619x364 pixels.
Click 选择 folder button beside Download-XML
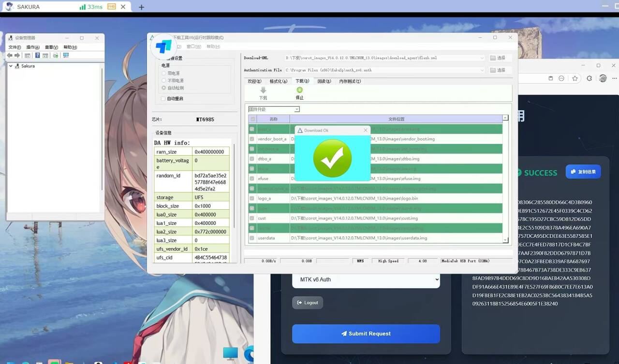pos(498,58)
